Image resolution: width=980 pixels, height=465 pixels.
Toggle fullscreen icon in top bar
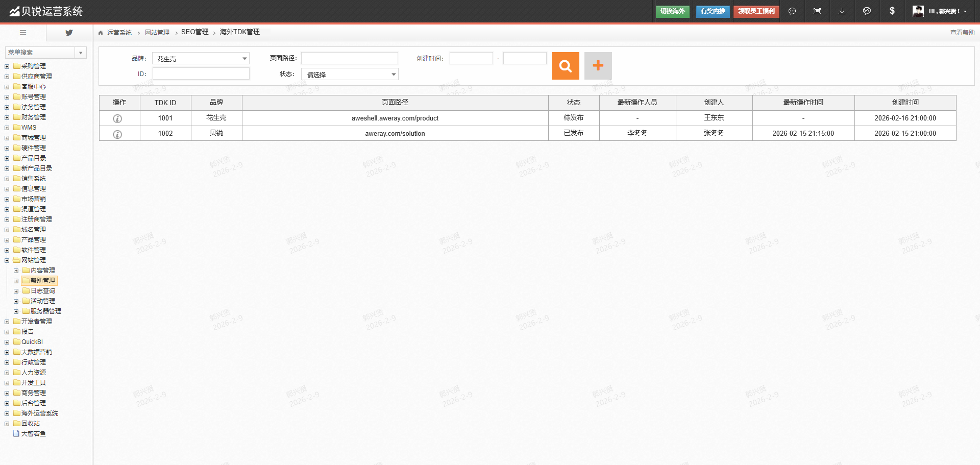point(817,11)
